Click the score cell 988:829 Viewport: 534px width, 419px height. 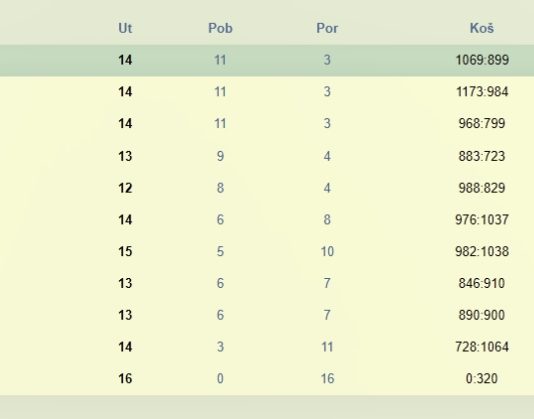click(482, 188)
